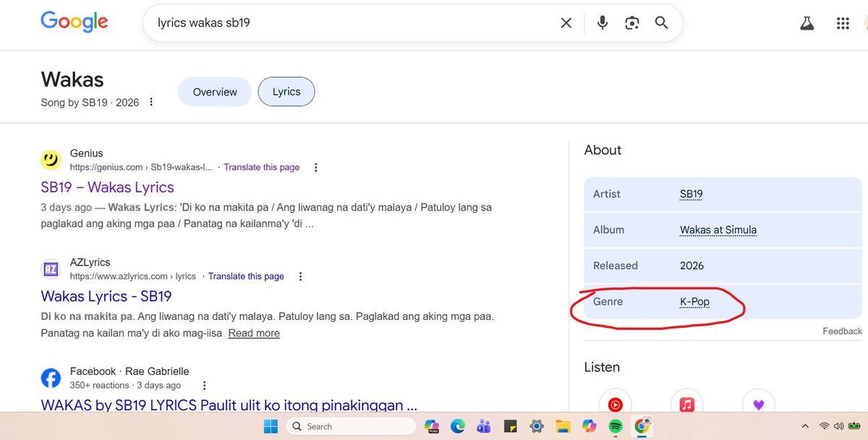
Task: Click the Windows taskbar Search box
Action: point(351,426)
